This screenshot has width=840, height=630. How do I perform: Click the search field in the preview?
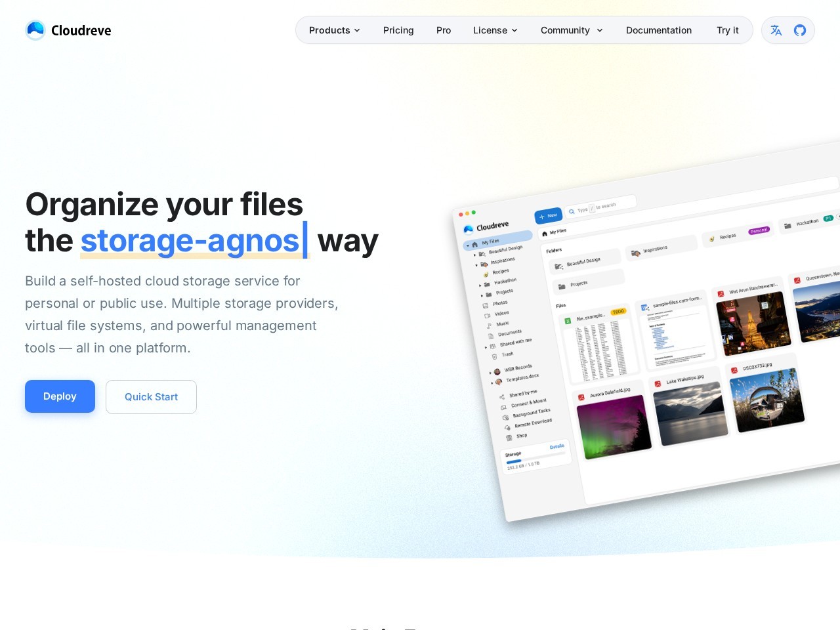click(x=600, y=207)
